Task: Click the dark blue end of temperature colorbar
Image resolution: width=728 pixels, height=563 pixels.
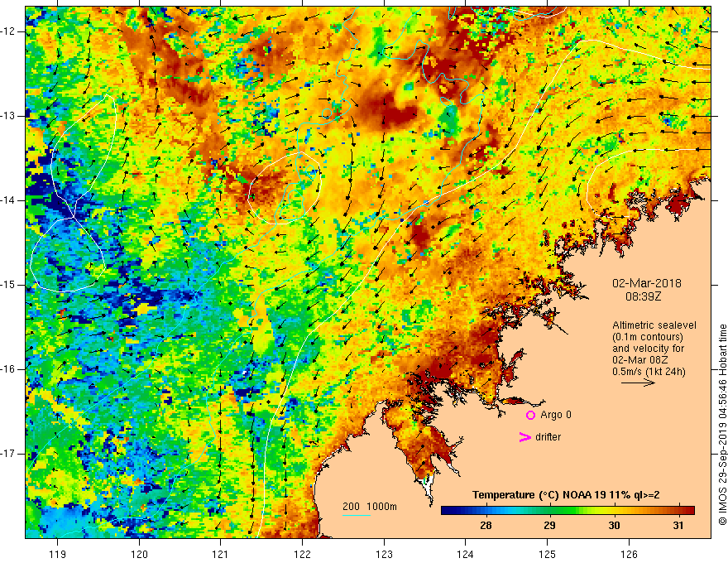Action: coord(448,511)
